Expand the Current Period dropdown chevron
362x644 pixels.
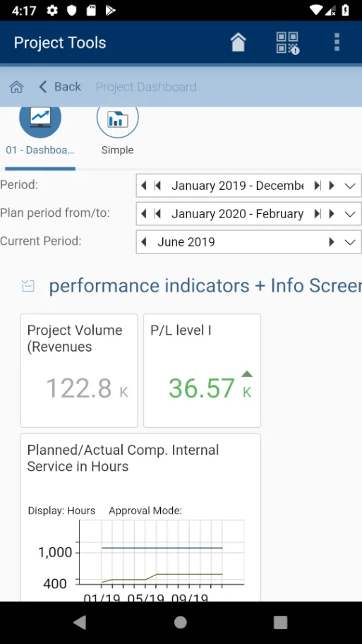click(350, 242)
